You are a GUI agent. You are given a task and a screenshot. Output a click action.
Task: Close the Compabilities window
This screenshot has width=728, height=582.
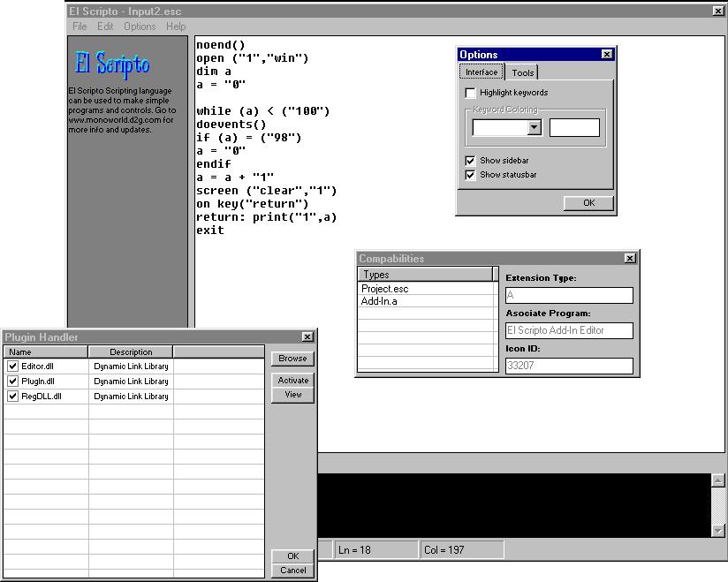[630, 258]
